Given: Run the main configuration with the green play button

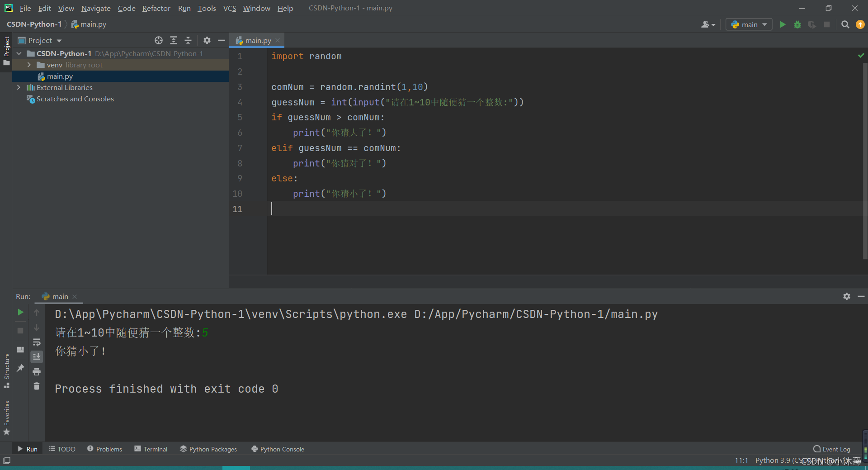Looking at the screenshot, I should [783, 24].
